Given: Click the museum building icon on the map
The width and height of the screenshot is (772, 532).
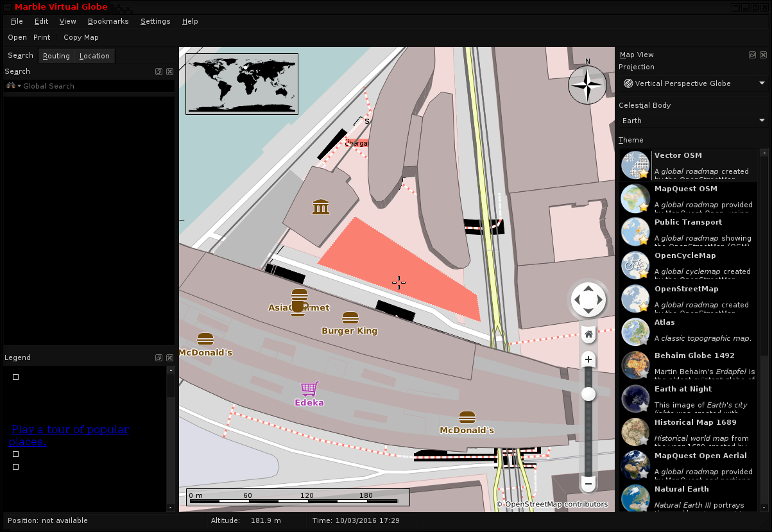Looking at the screenshot, I should pos(321,207).
